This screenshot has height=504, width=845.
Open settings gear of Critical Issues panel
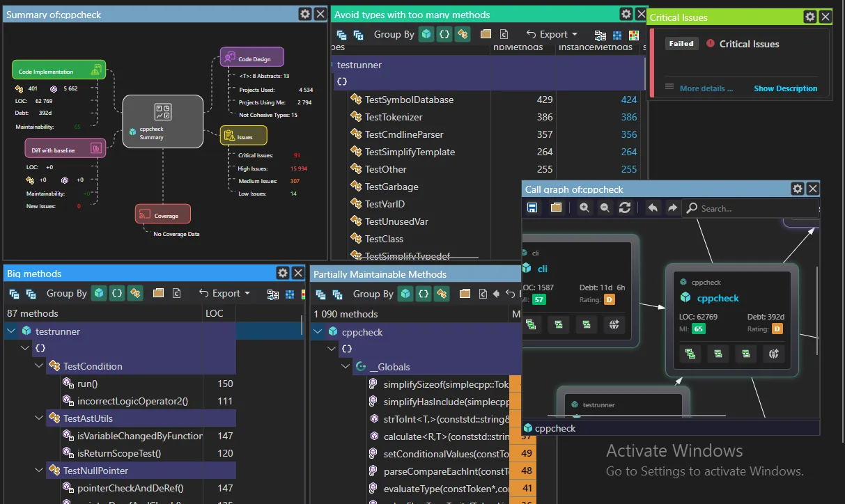click(x=810, y=17)
